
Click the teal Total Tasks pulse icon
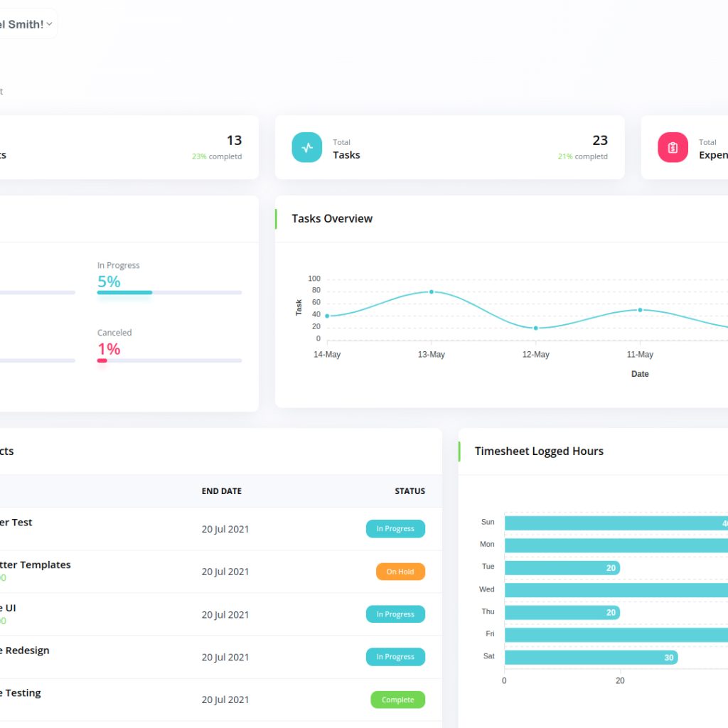click(307, 147)
